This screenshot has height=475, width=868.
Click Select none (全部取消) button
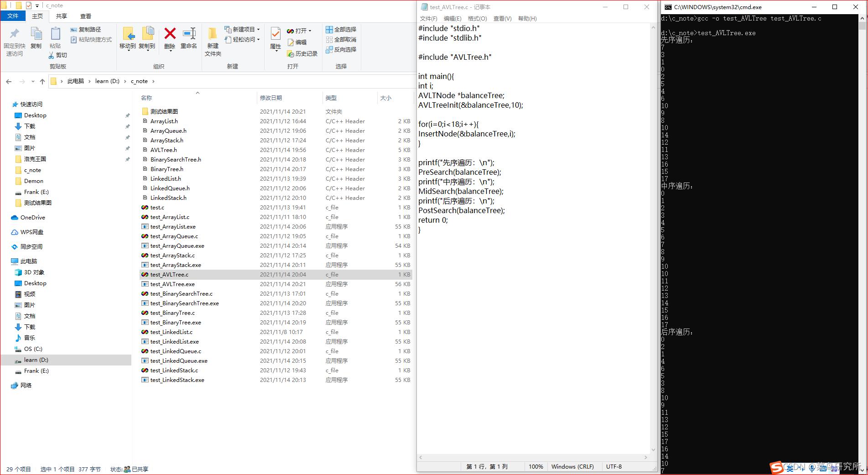[341, 40]
